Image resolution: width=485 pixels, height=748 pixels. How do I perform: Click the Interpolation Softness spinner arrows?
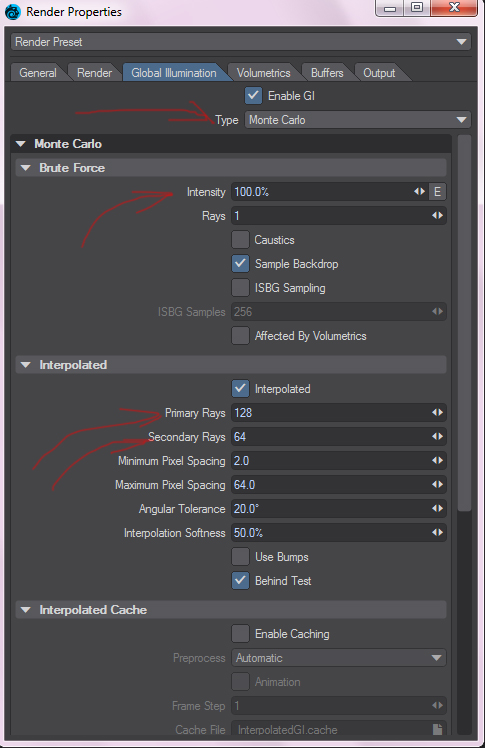437,532
